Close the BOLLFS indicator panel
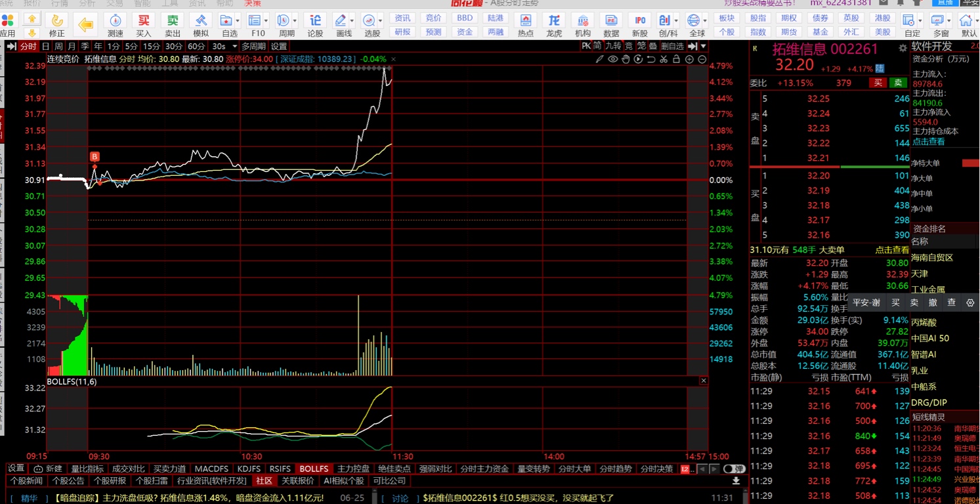This screenshot has width=980, height=504. 704,381
